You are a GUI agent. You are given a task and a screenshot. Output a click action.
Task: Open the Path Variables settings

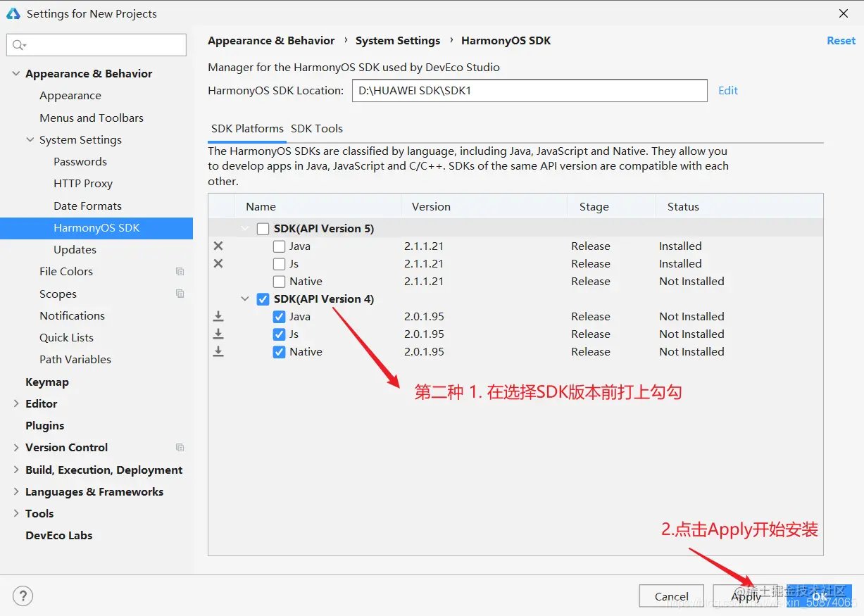click(x=75, y=359)
